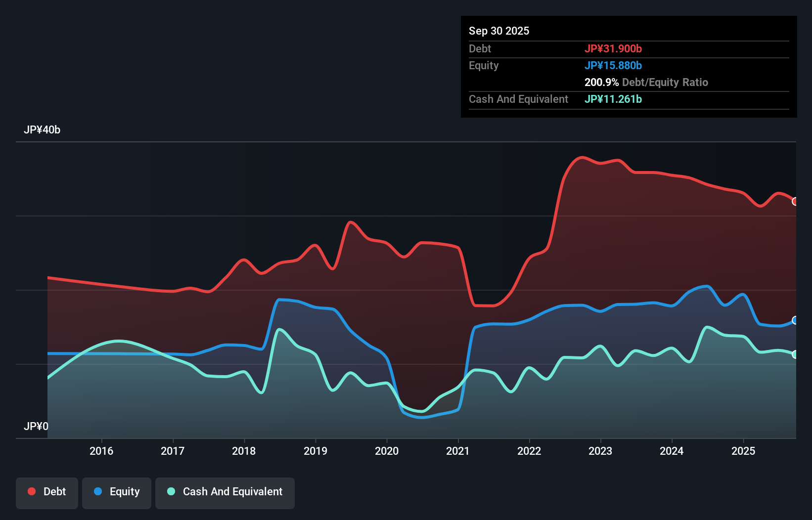
Task: Click the red Debt legend dot
Action: [x=31, y=491]
